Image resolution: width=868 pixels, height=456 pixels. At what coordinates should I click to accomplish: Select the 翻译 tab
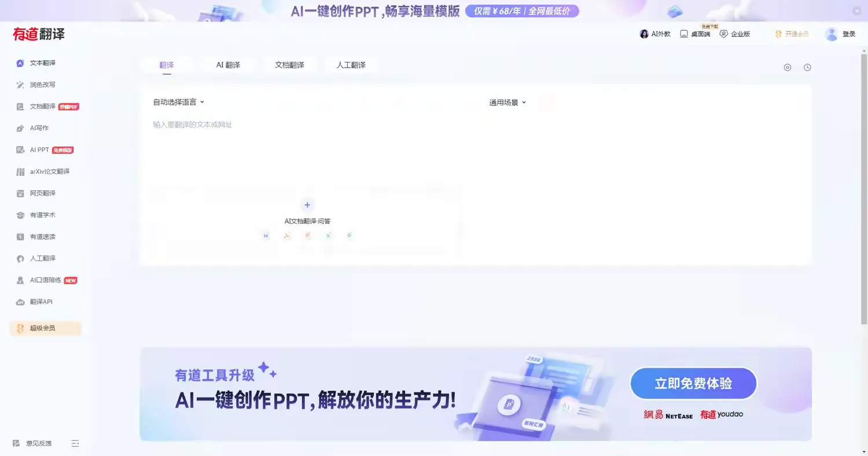coord(167,65)
